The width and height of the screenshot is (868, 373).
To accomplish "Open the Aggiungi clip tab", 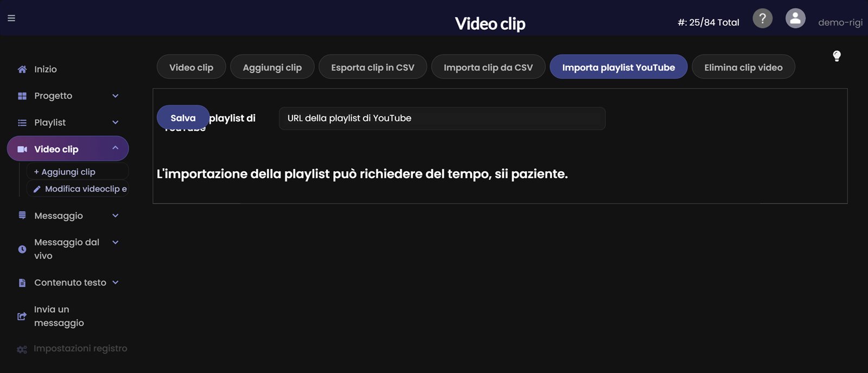I will [x=272, y=67].
